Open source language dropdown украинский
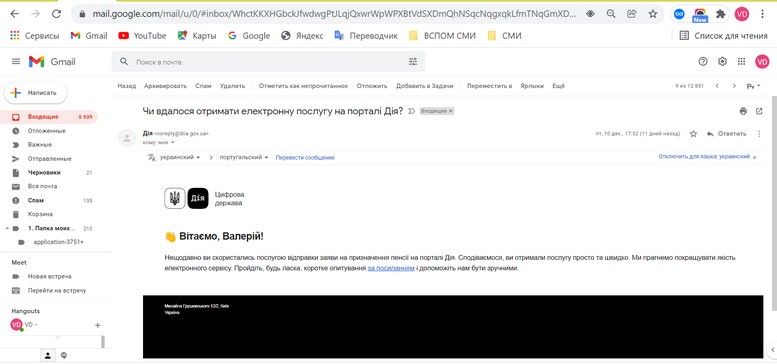The image size is (777, 364). click(180, 157)
